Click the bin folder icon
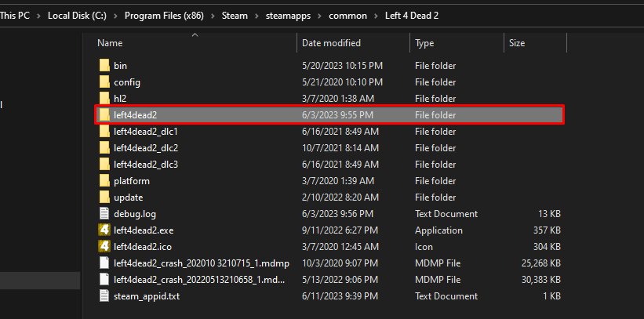This screenshot has width=644, height=319. pos(104,66)
